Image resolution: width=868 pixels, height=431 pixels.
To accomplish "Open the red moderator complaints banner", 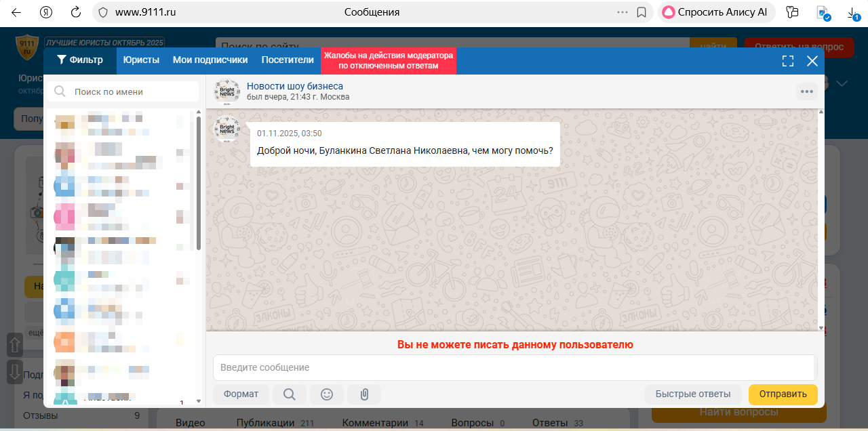I will pyautogui.click(x=388, y=60).
